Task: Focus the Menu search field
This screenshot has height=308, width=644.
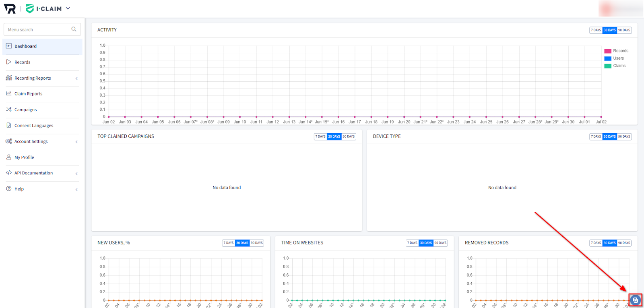Action: point(42,29)
